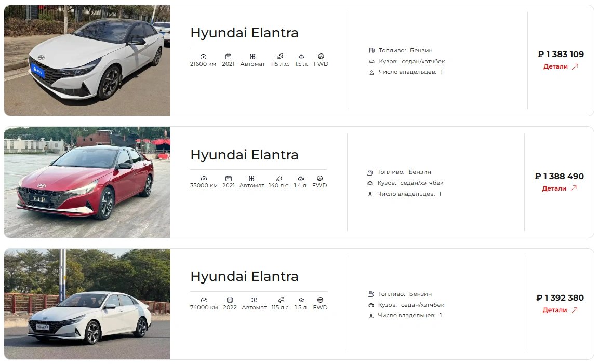Click the odometer icon above 21600 км
This screenshot has height=364, width=599.
[203, 57]
